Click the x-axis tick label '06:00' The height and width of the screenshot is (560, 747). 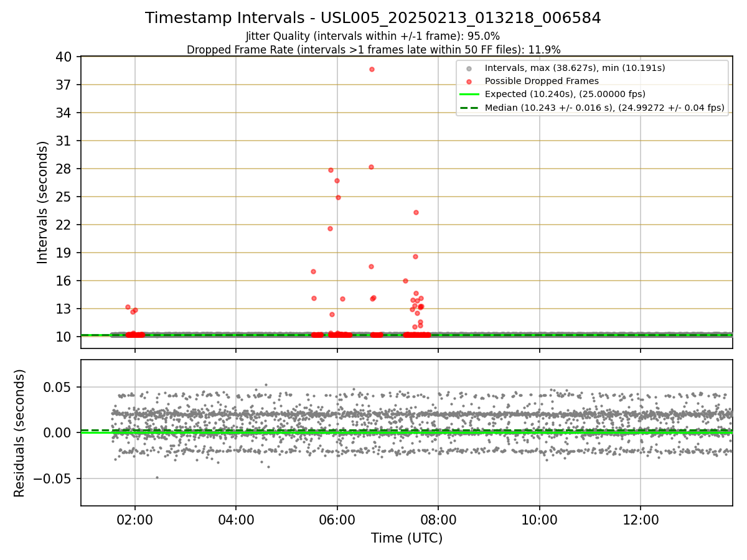(337, 519)
